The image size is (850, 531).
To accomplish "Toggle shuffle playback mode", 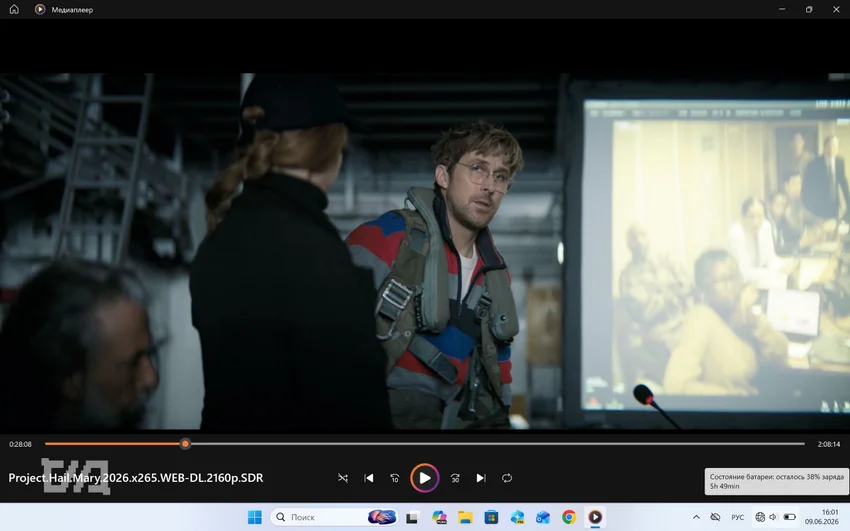I will point(343,478).
